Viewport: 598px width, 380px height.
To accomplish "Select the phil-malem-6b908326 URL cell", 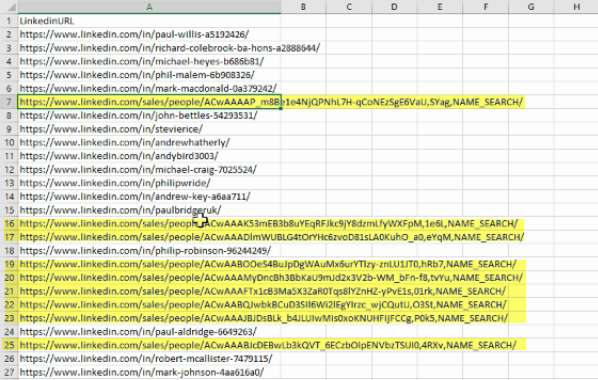I will pos(149,75).
